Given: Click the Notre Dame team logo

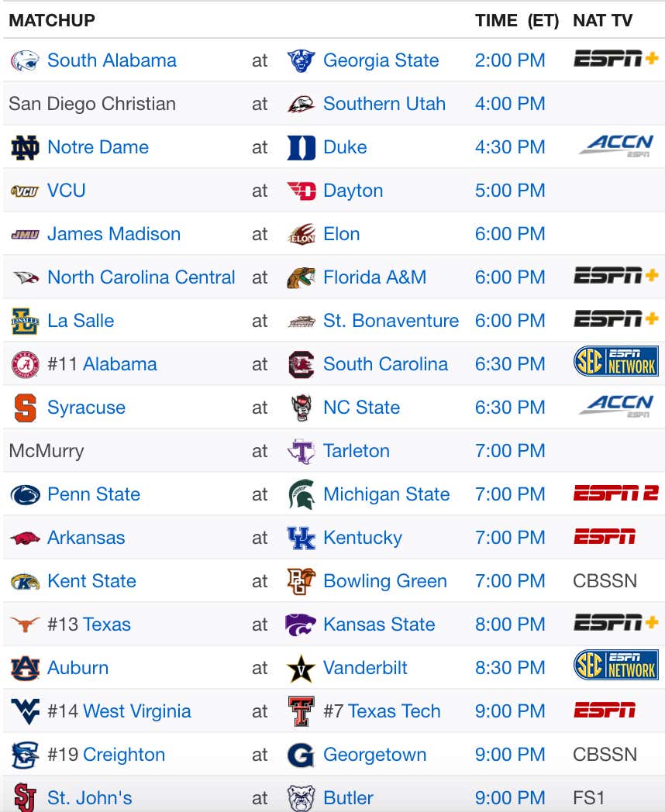Looking at the screenshot, I should tap(25, 147).
